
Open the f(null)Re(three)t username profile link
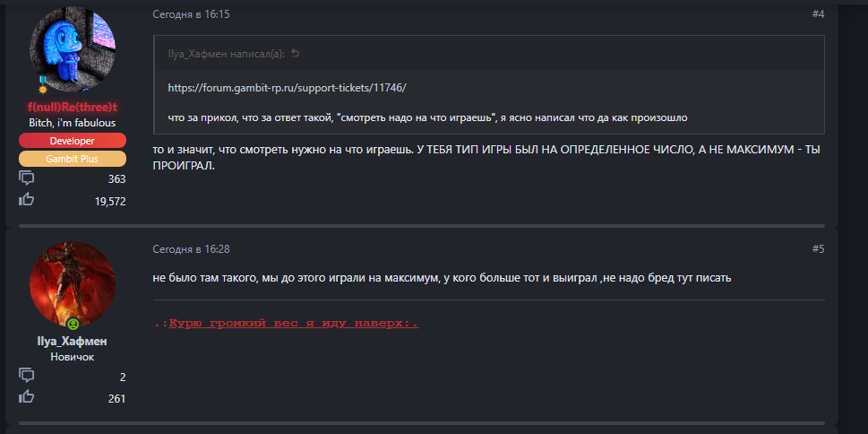pos(73,107)
